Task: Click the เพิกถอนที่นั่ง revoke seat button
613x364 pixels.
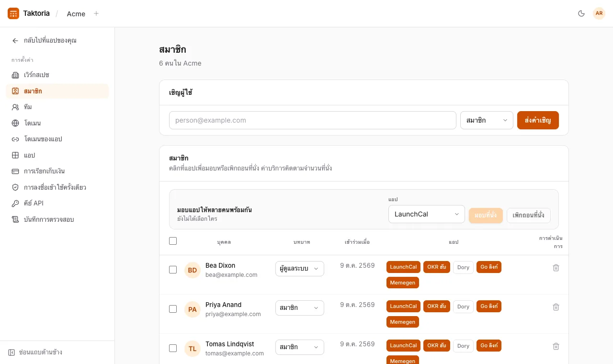Action: click(x=529, y=216)
